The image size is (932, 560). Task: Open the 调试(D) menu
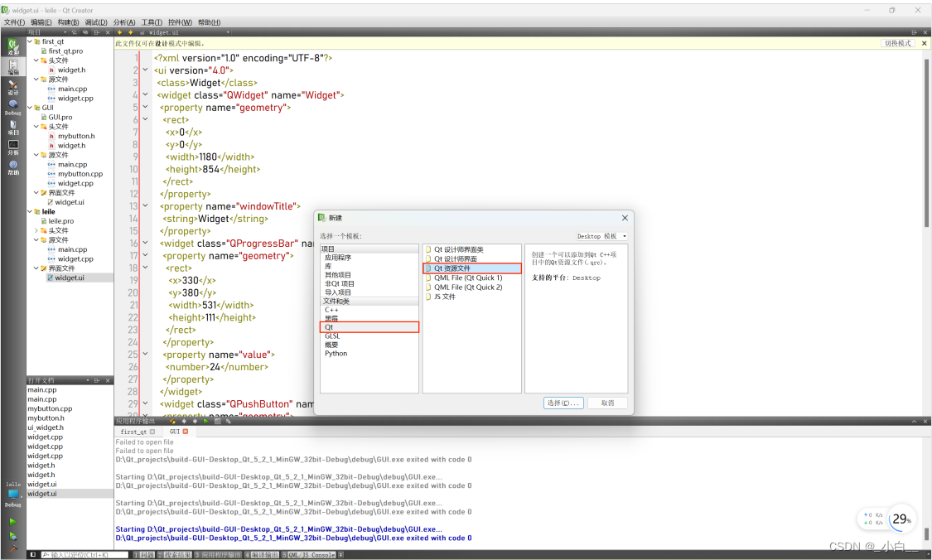96,22
